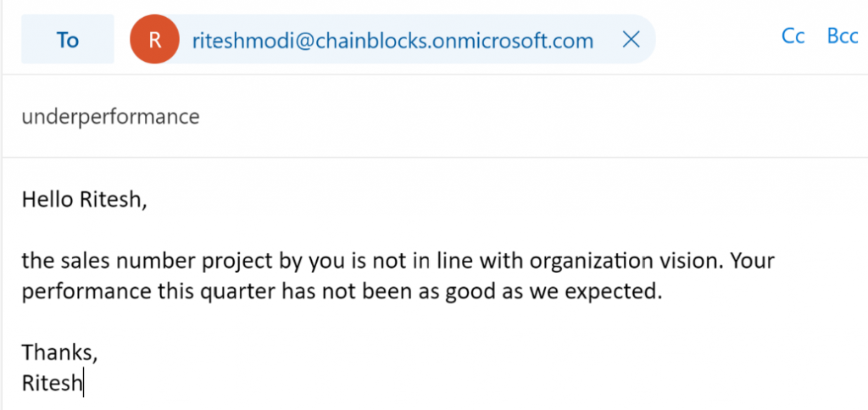Click the empty To field area after recipient
Viewport: 868px width, 410px height.
(712, 40)
